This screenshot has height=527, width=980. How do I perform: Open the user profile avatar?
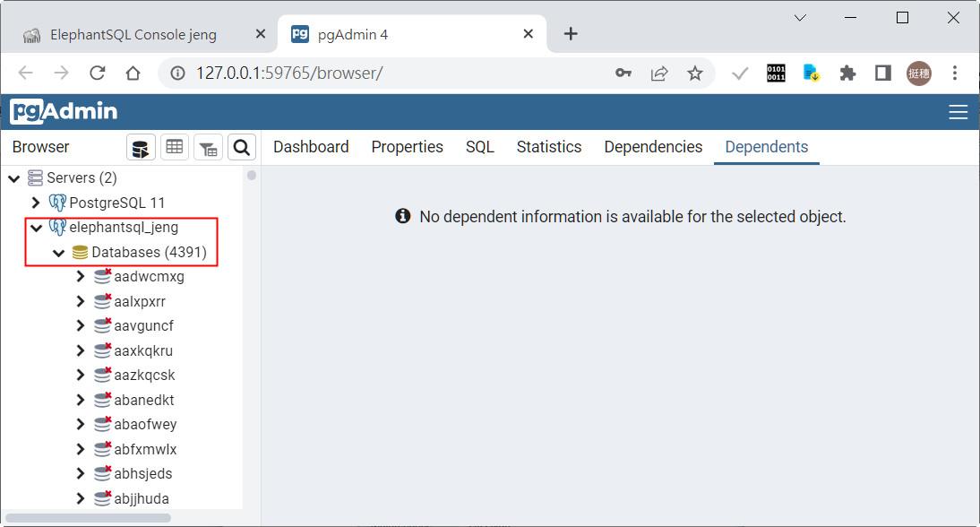(x=919, y=73)
